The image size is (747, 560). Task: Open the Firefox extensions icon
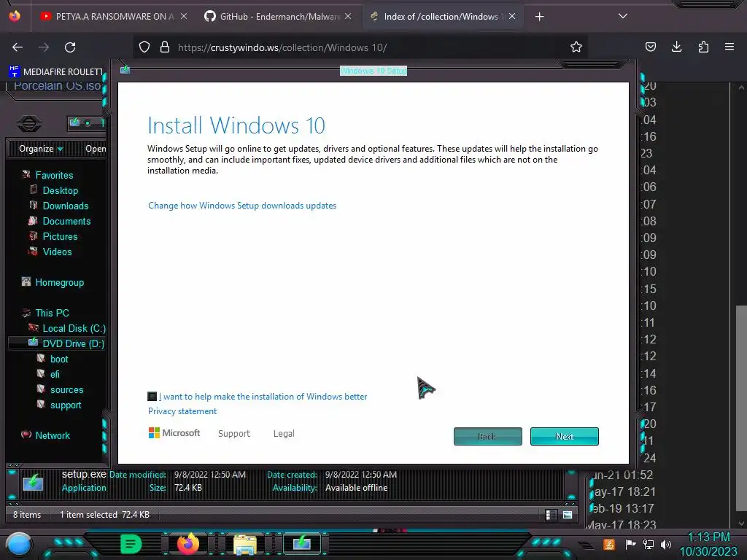pos(703,47)
